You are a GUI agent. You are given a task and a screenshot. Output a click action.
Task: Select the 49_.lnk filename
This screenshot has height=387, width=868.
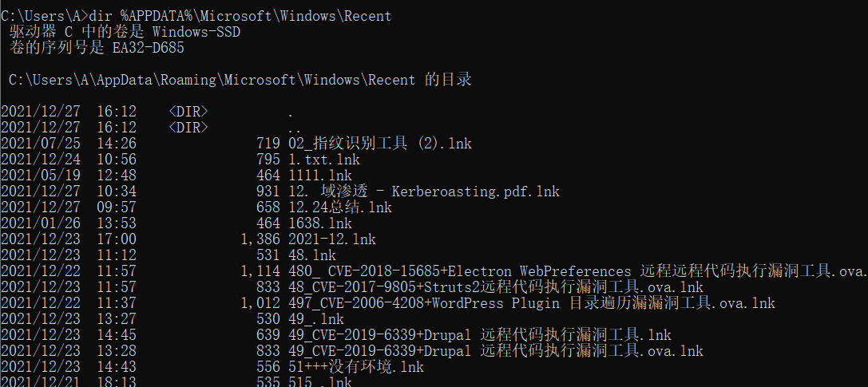pos(316,319)
